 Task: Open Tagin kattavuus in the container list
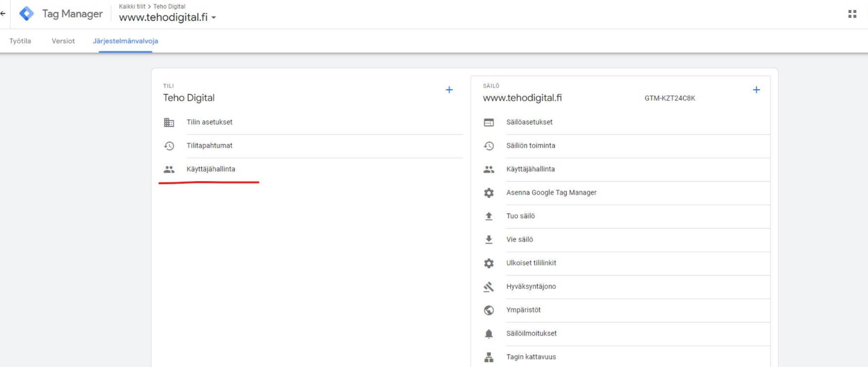tap(531, 357)
